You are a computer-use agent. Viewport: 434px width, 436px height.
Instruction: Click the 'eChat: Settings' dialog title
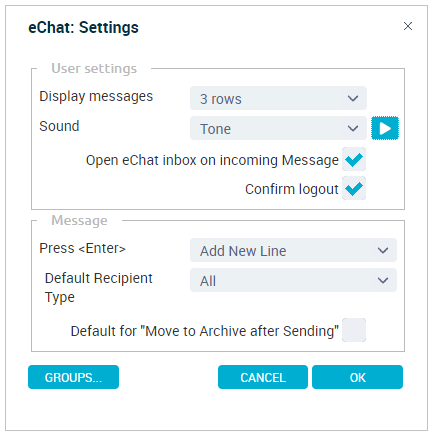(x=83, y=27)
